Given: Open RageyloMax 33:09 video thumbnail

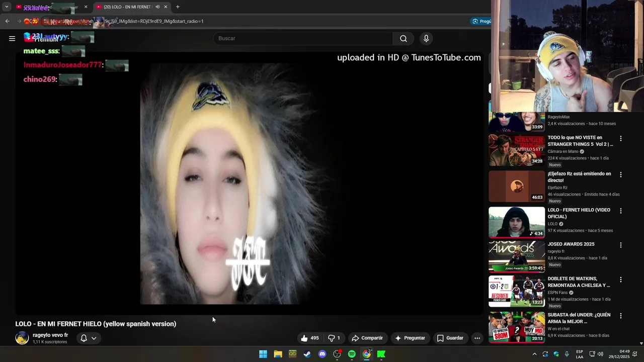Looking at the screenshot, I should tap(517, 121).
